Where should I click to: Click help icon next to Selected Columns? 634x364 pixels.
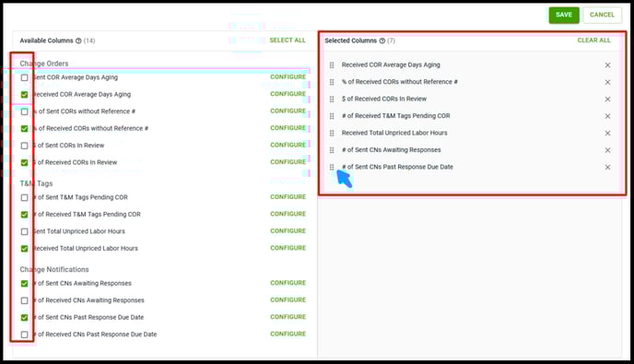[x=382, y=41]
